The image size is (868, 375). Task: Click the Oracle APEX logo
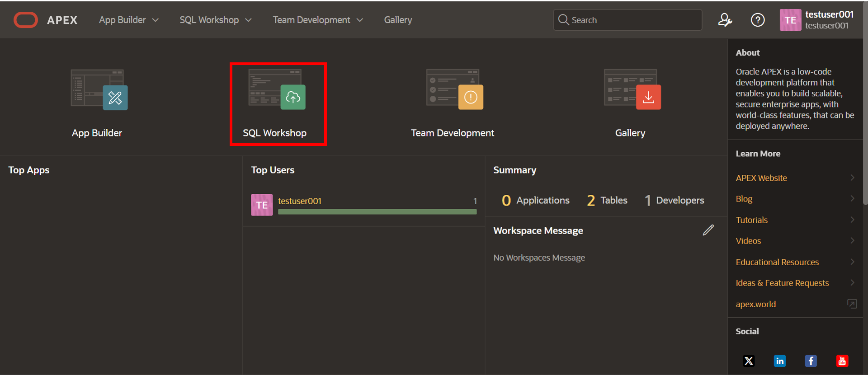26,20
